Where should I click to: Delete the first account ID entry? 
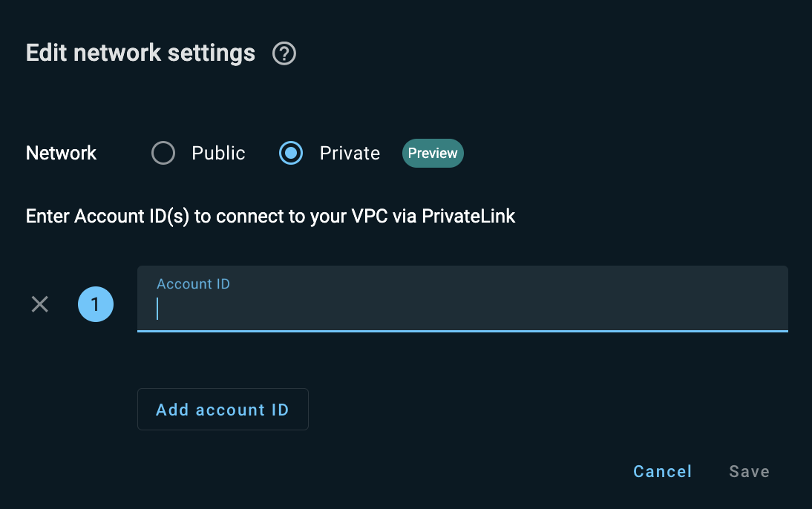[x=40, y=304]
